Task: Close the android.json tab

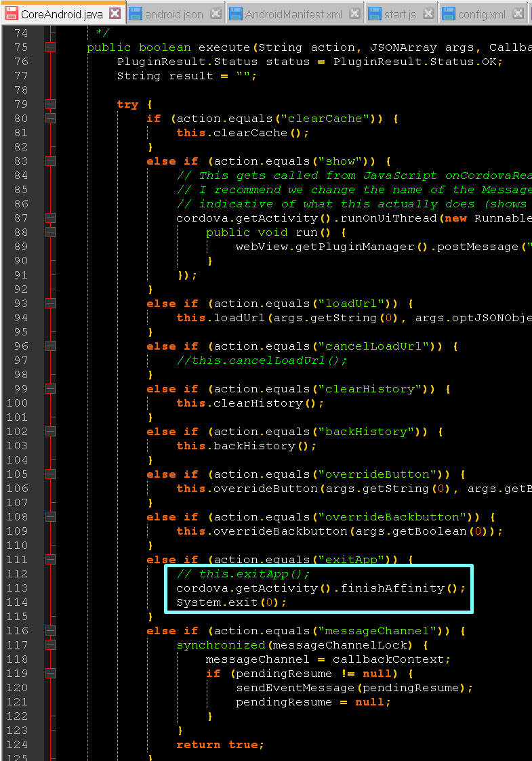Action: [216, 14]
